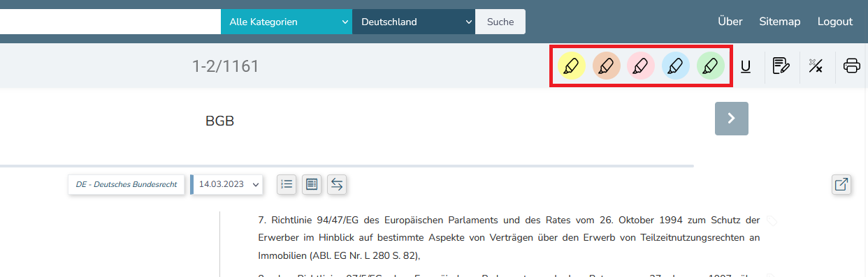Tag paragraph 7 with the tag icon
868x277 pixels.
[x=772, y=220]
